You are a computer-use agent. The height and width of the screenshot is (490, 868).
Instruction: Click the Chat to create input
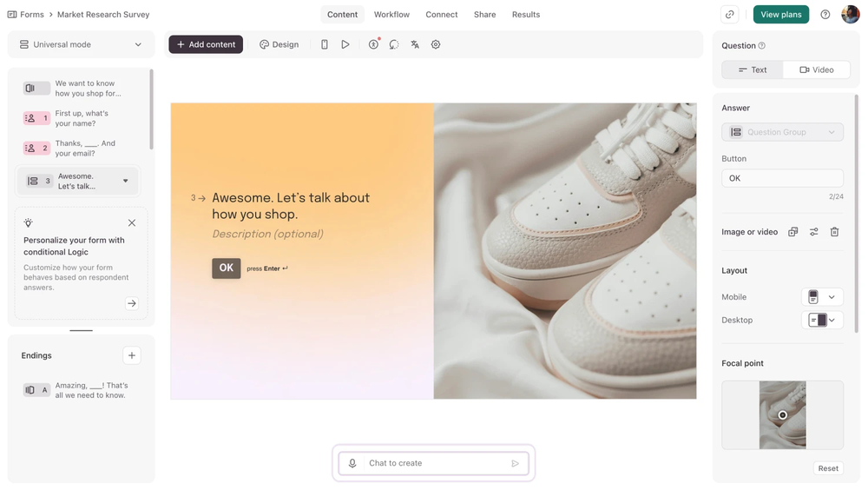tap(433, 463)
